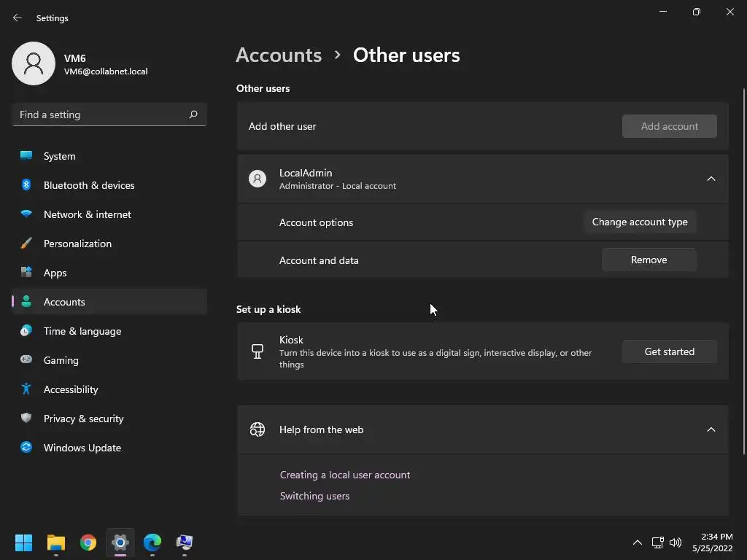
Task: Remove the LocalAdmin account
Action: point(649,260)
